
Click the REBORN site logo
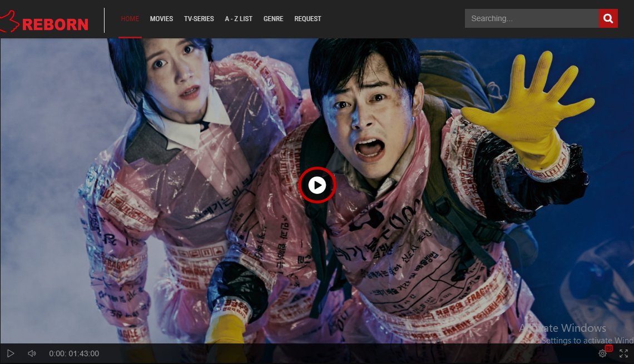coord(44,22)
